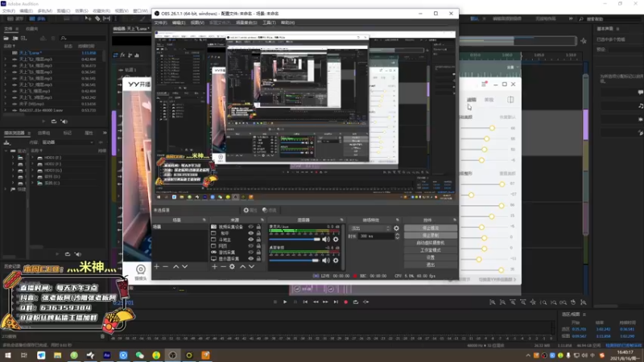Add a new scene in OBS scenes panel
The width and height of the screenshot is (644, 362).
[x=156, y=267]
